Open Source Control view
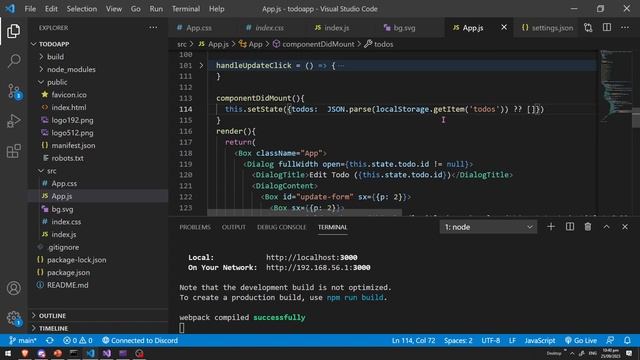The height and width of the screenshot is (360, 640). pos(14,91)
